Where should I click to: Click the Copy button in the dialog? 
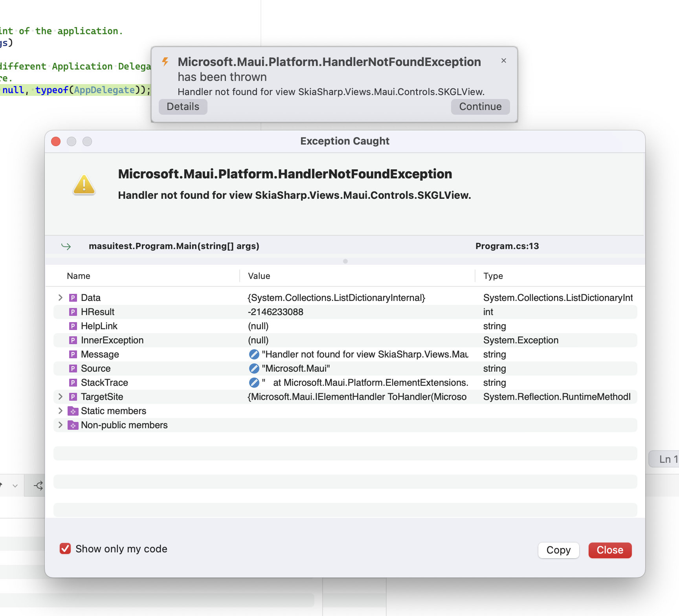coord(558,550)
